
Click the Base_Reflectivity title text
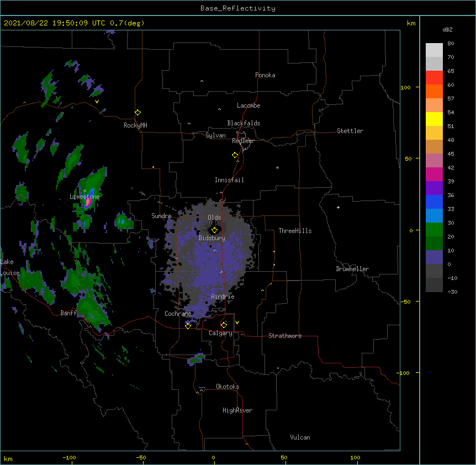tap(238, 8)
